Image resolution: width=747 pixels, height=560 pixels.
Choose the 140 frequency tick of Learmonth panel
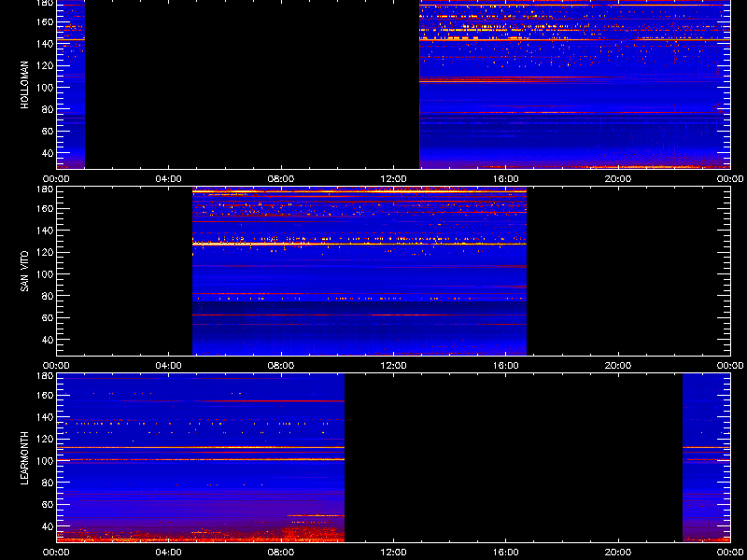click(47, 416)
